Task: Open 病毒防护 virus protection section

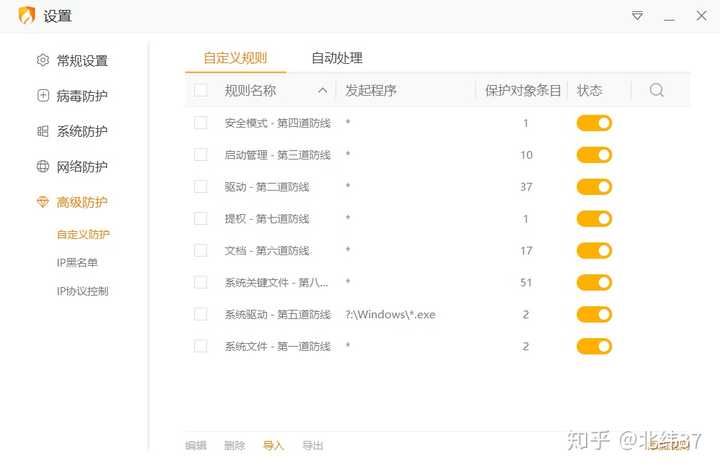Action: click(81, 96)
